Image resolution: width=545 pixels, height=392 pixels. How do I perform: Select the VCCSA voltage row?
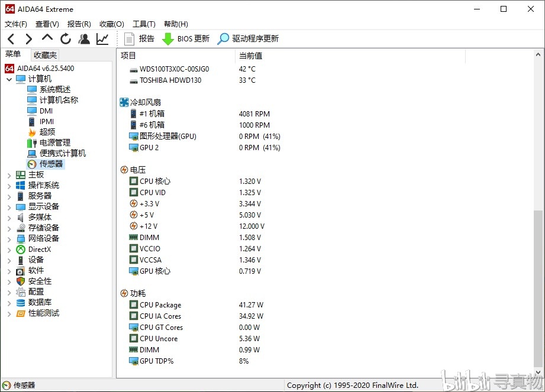pos(146,260)
